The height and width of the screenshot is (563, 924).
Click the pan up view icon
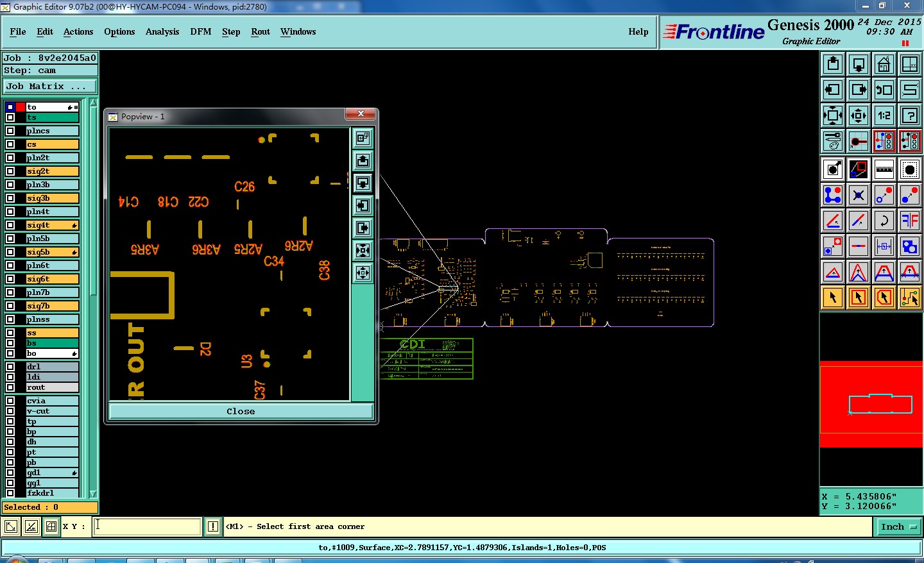click(x=833, y=64)
